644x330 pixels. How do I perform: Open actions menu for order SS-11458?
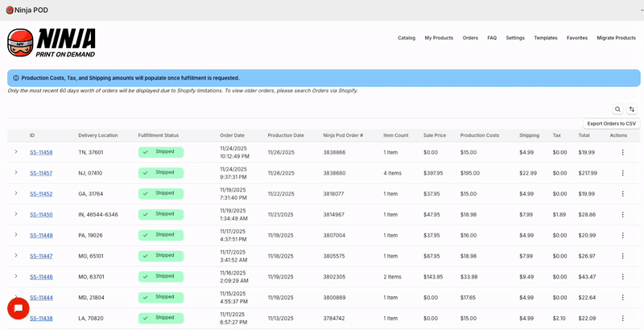tap(622, 152)
